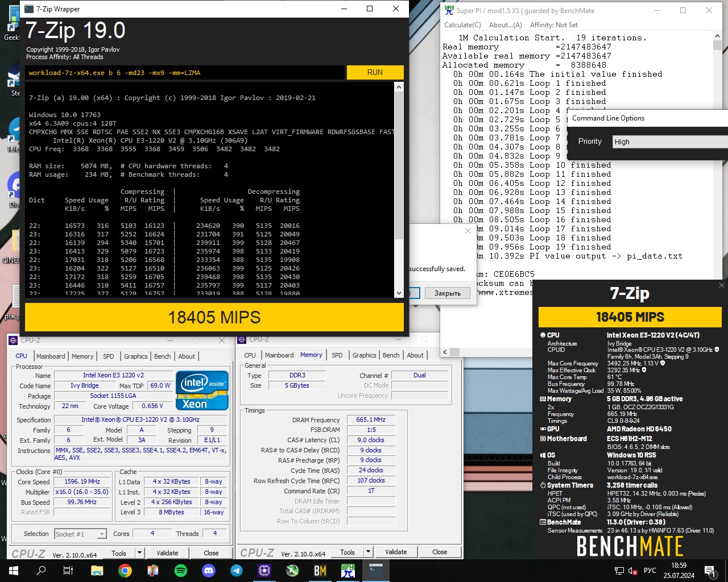
Task: Open Task View from the taskbar
Action: click(68, 571)
